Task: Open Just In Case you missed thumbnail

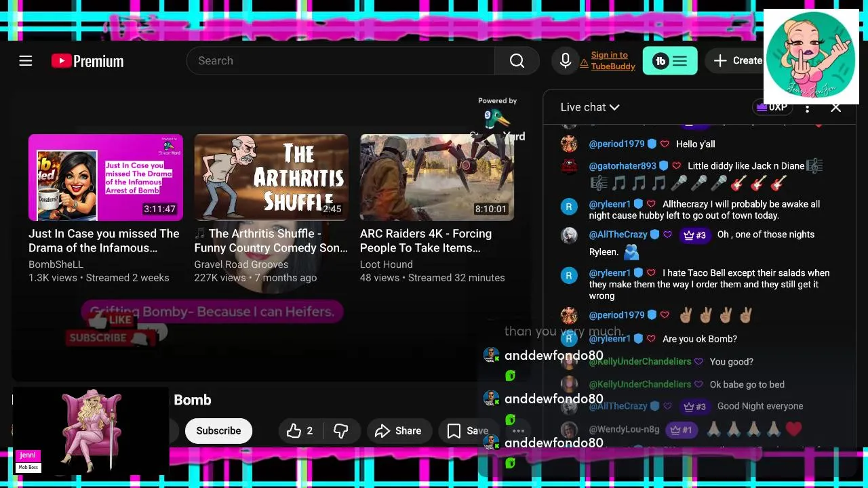Action: click(x=106, y=178)
